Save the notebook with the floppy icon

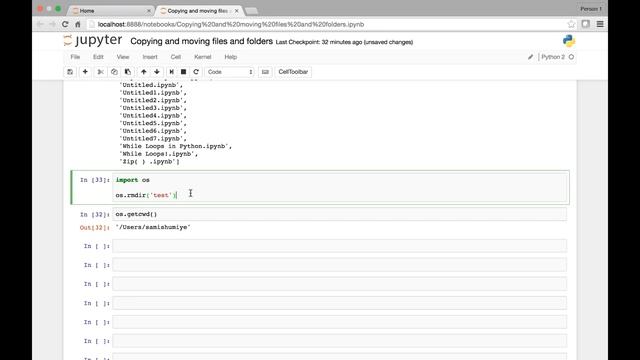click(70, 72)
